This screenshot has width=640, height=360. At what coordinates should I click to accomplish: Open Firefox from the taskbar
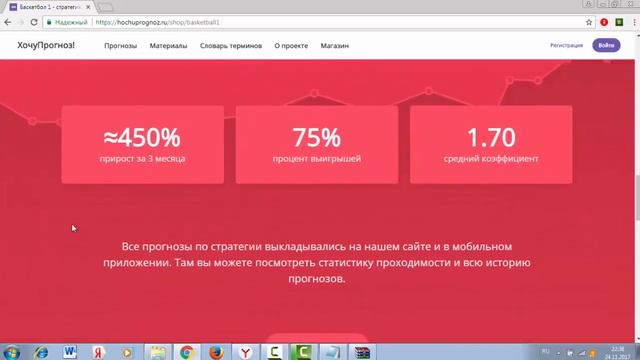(x=216, y=352)
